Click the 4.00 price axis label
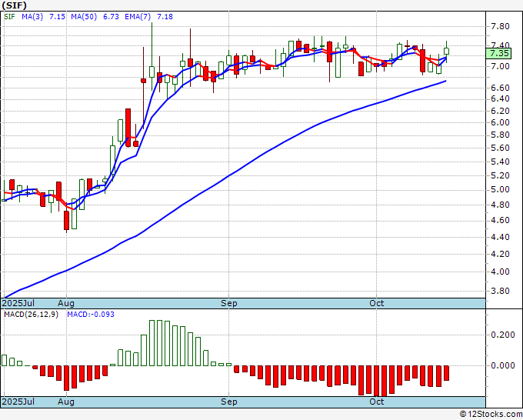This screenshot has height=420, width=523. [500, 272]
